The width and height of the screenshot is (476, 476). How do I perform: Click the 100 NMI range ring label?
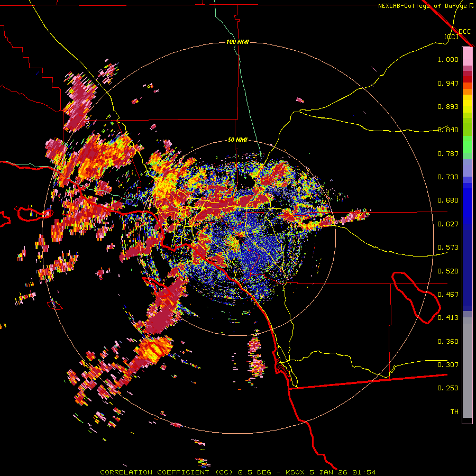(237, 42)
